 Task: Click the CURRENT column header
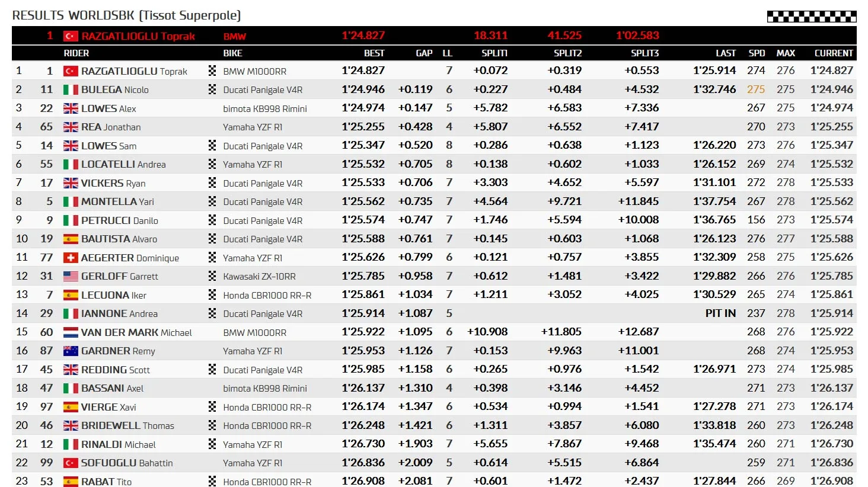pos(834,53)
